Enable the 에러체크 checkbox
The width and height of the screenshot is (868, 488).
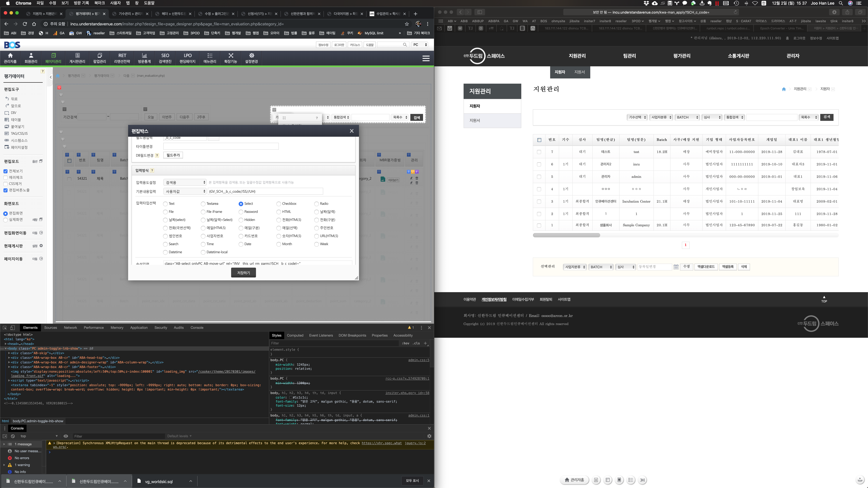(x=5, y=178)
